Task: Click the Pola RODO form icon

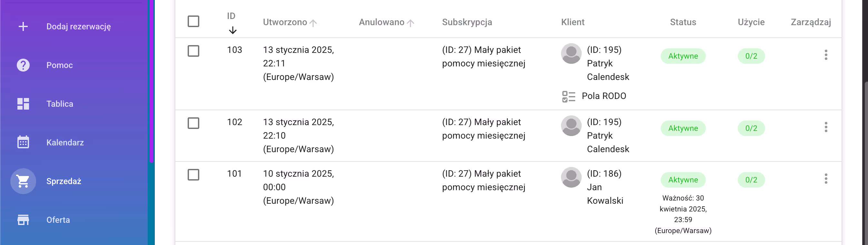Action: (x=568, y=96)
